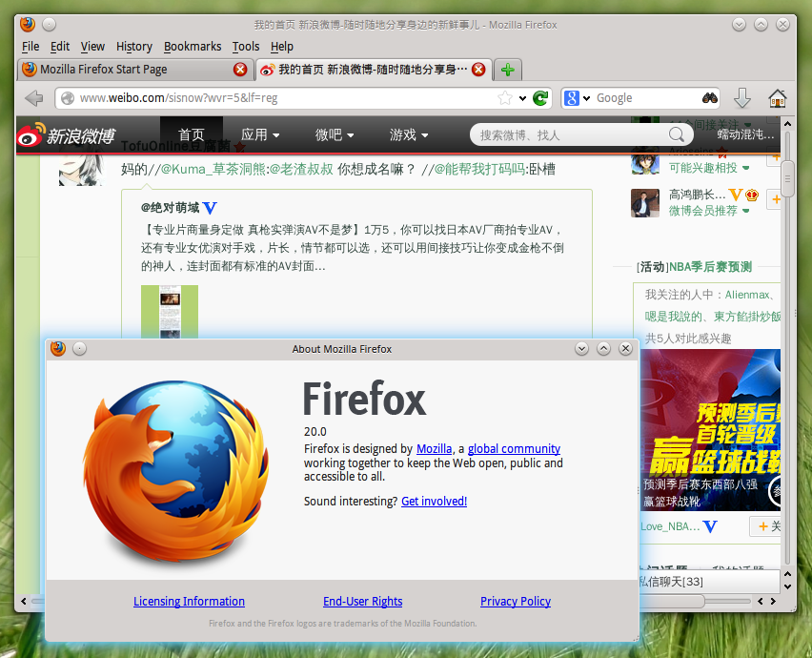Click Firefox icon in About dialog titlebar

(x=58, y=349)
